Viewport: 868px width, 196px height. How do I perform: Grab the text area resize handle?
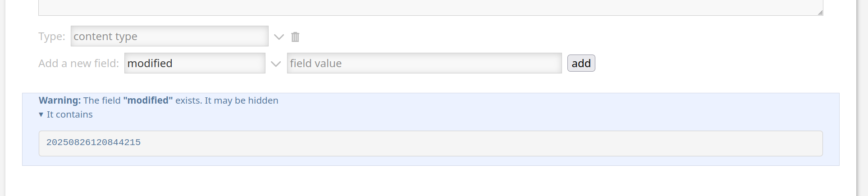click(820, 13)
